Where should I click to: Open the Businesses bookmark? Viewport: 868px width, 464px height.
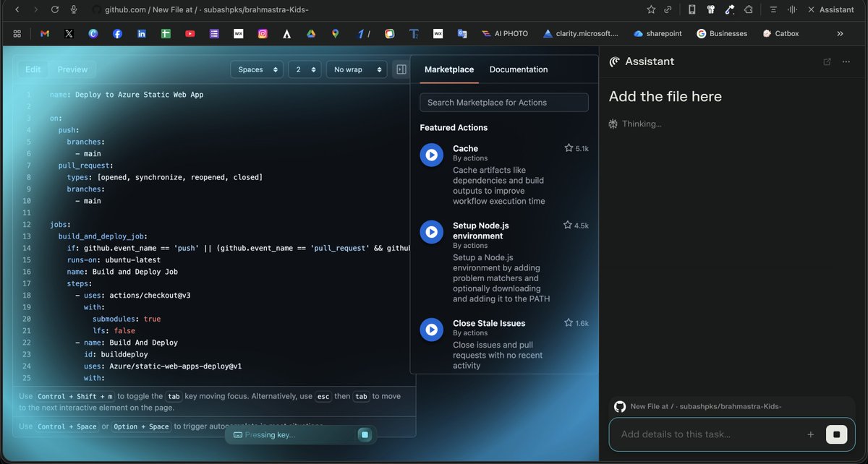click(722, 33)
